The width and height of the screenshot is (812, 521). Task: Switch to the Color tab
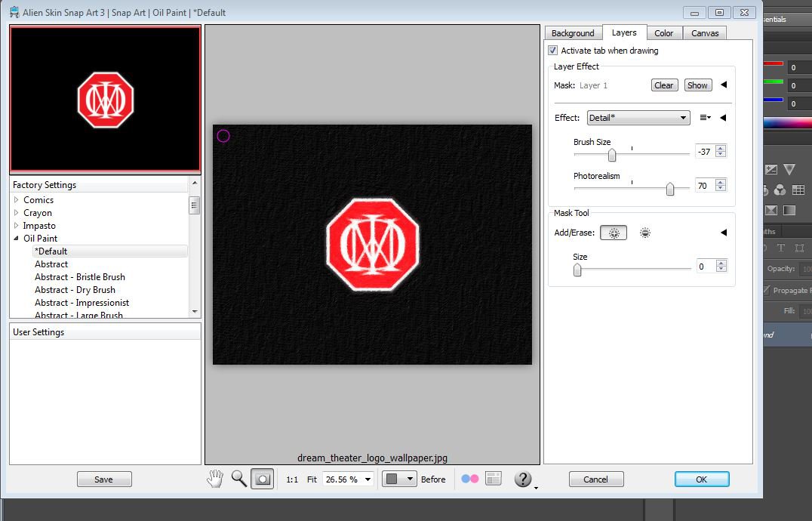tap(664, 33)
